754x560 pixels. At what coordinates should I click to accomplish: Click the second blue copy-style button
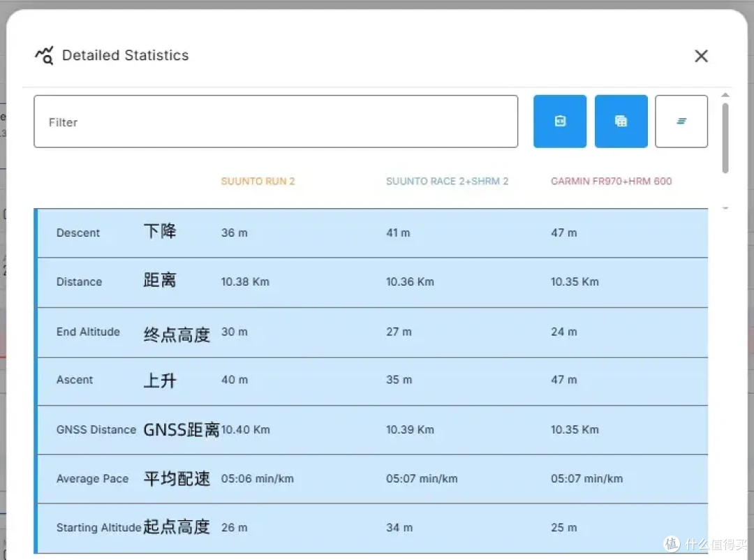[x=621, y=121]
